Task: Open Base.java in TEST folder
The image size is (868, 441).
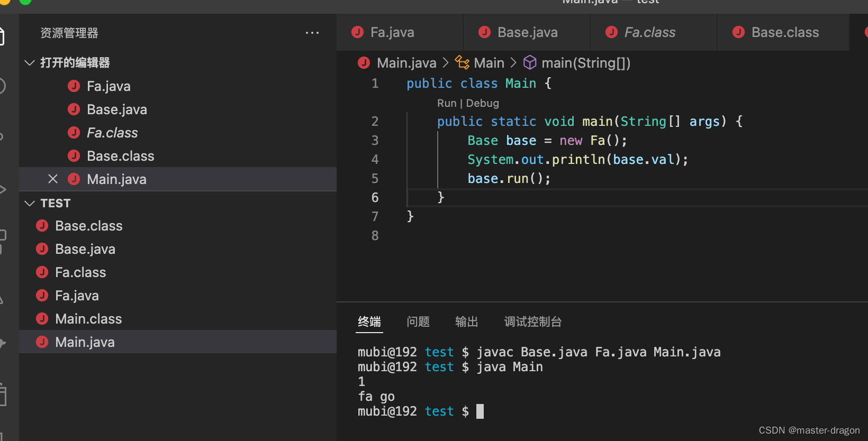Action: click(x=178, y=249)
